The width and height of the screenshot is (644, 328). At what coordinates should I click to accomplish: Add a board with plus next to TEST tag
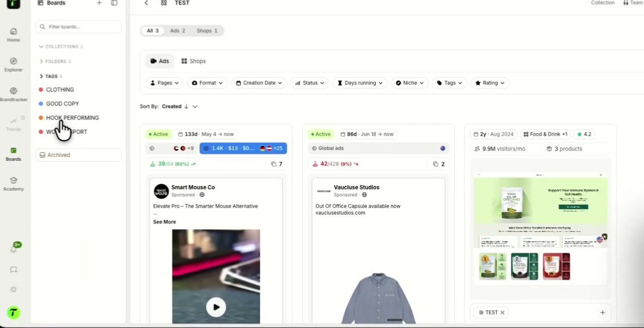(x=602, y=312)
